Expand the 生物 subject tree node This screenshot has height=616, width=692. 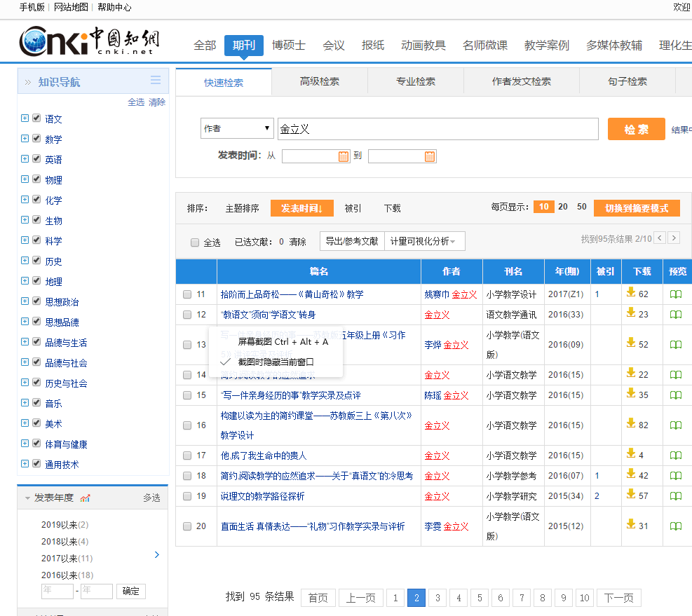pos(25,220)
